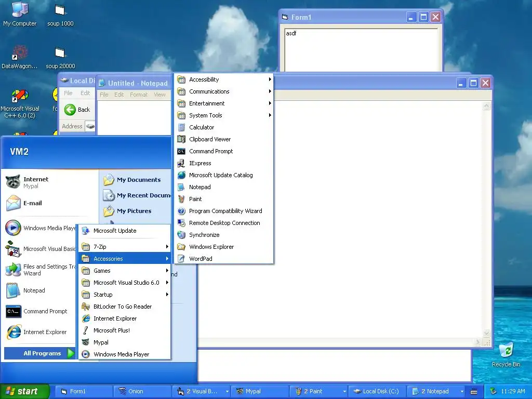Launch Remote Desktop Connection
Image resolution: width=532 pixels, height=399 pixels.
pos(224,223)
